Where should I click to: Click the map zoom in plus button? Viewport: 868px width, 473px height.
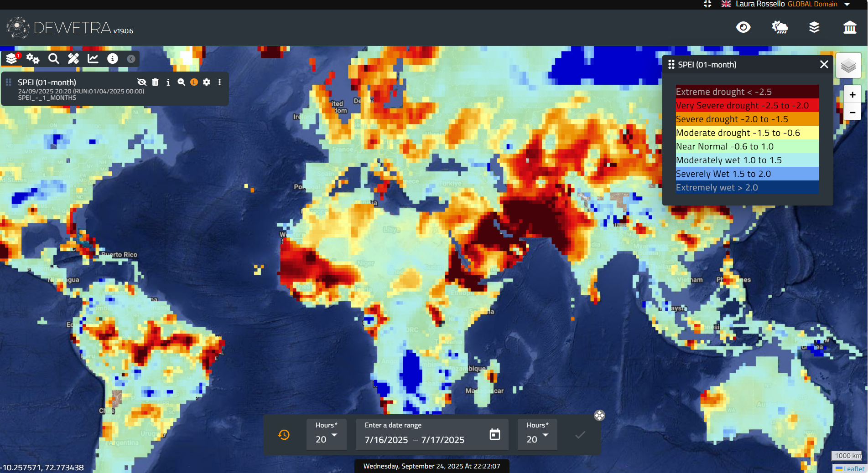click(x=852, y=95)
